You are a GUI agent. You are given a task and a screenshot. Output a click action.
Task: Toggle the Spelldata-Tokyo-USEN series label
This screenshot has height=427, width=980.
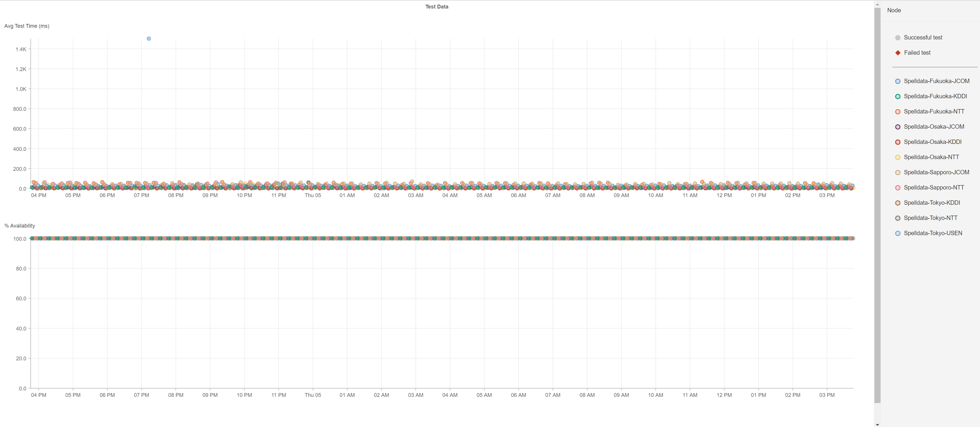(933, 233)
